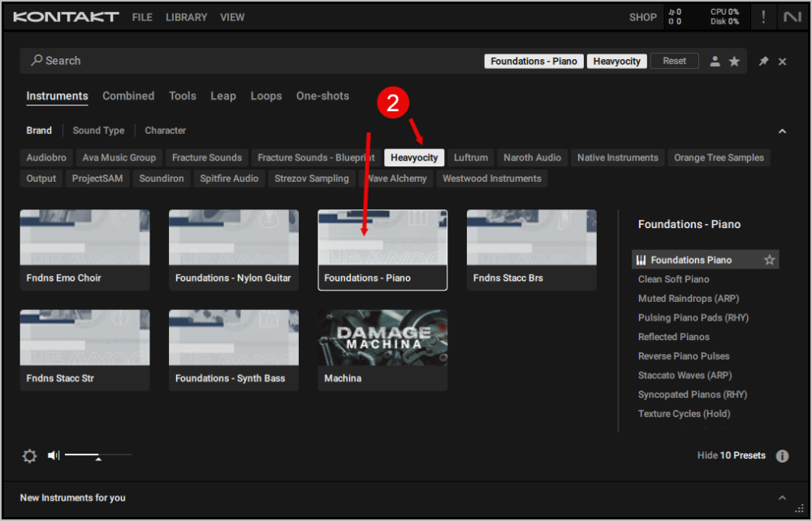
Task: Open browser settings gear icon
Action: click(x=29, y=456)
